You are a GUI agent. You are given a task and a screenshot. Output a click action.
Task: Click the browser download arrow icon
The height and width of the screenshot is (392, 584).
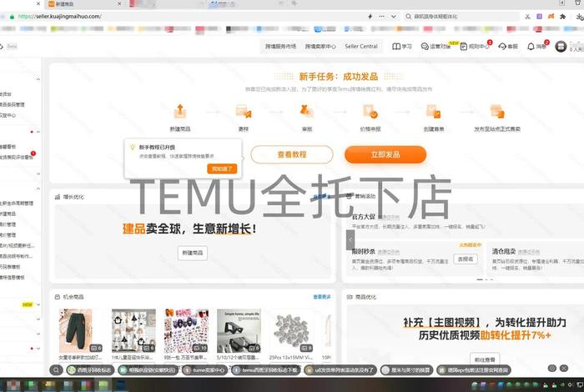580,17
